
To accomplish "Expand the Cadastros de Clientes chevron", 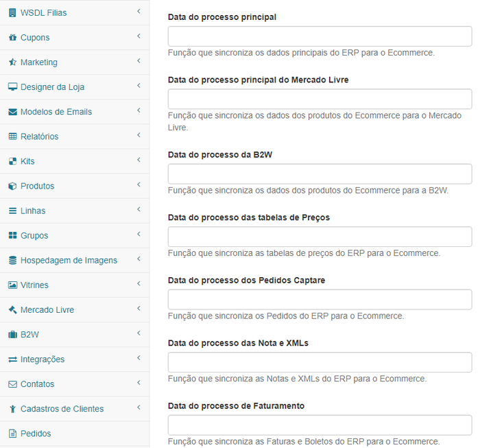I will coord(139,408).
